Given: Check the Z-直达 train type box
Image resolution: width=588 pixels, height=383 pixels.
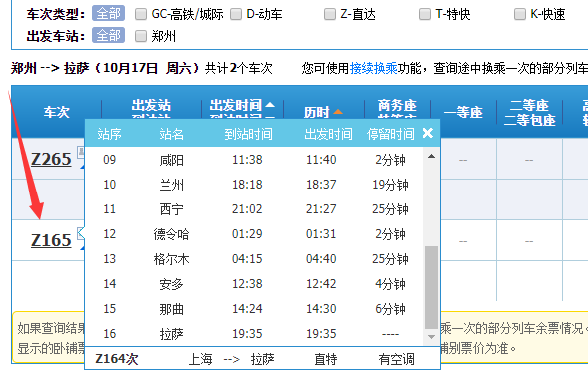Looking at the screenshot, I should pyautogui.click(x=330, y=14).
